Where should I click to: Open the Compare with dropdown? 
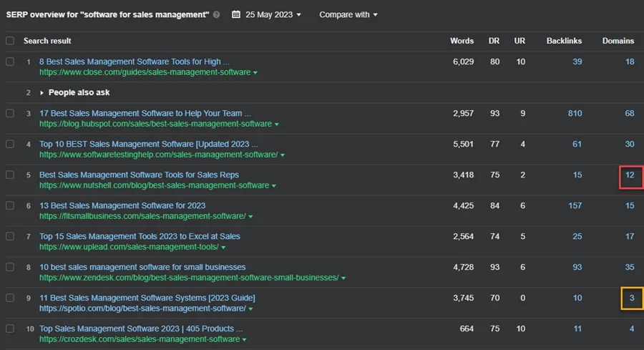(348, 15)
